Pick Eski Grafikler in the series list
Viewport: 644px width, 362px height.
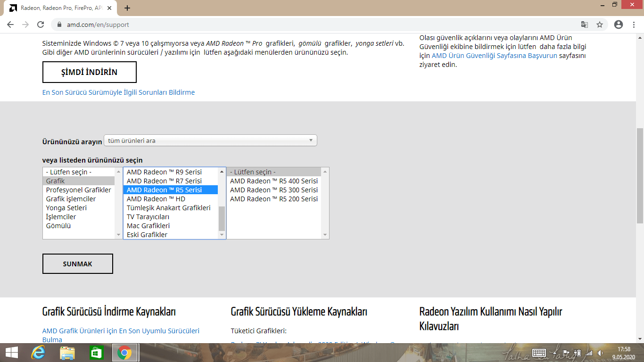pos(171,235)
